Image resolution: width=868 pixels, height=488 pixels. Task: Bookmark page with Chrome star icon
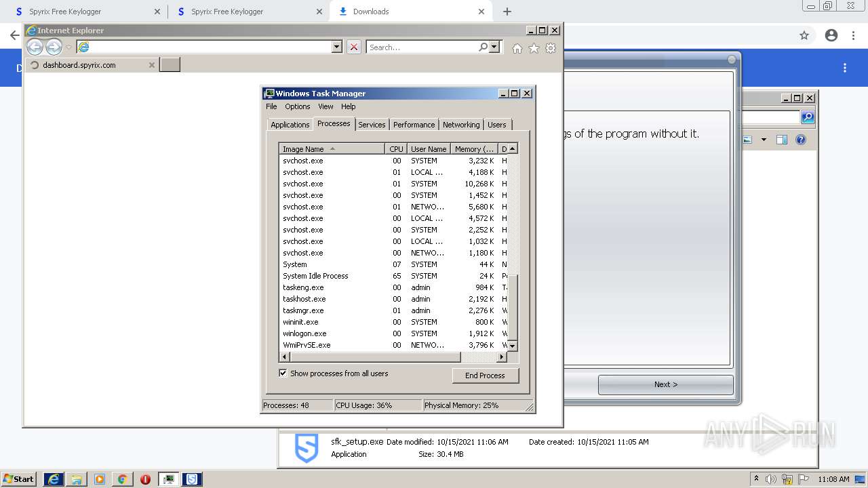tap(804, 35)
